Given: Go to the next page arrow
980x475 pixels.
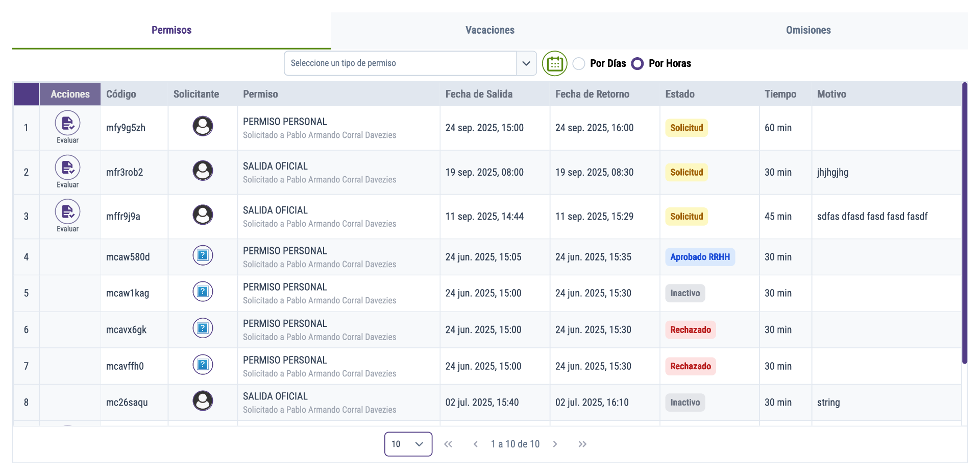Looking at the screenshot, I should coord(555,444).
